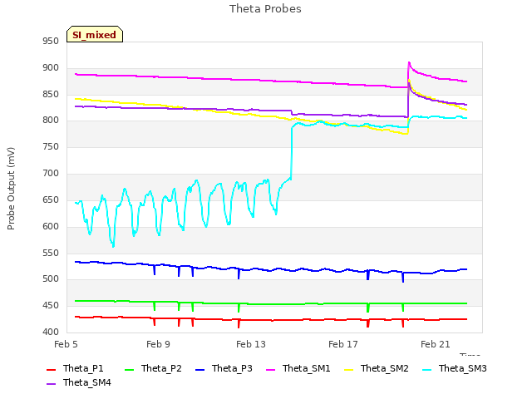The image size is (532, 399).
Task: Toggle Theta_P2 legend entry
Action: click(153, 368)
